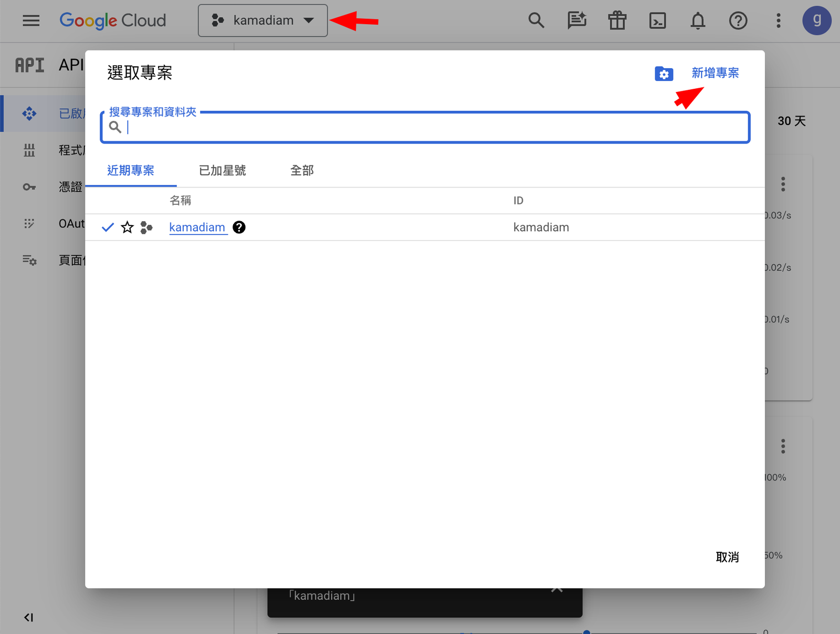Open the three-dot settings menu in header
The image size is (840, 634).
coord(778,20)
